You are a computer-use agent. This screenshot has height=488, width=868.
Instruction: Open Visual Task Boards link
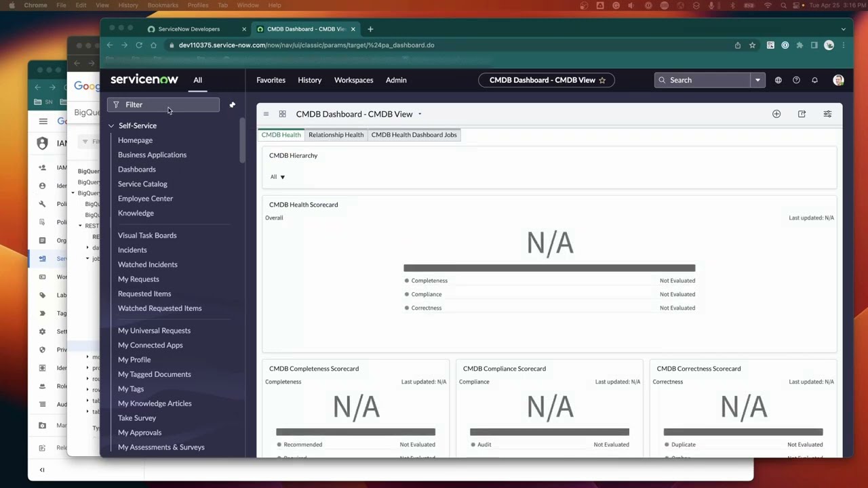147,236
